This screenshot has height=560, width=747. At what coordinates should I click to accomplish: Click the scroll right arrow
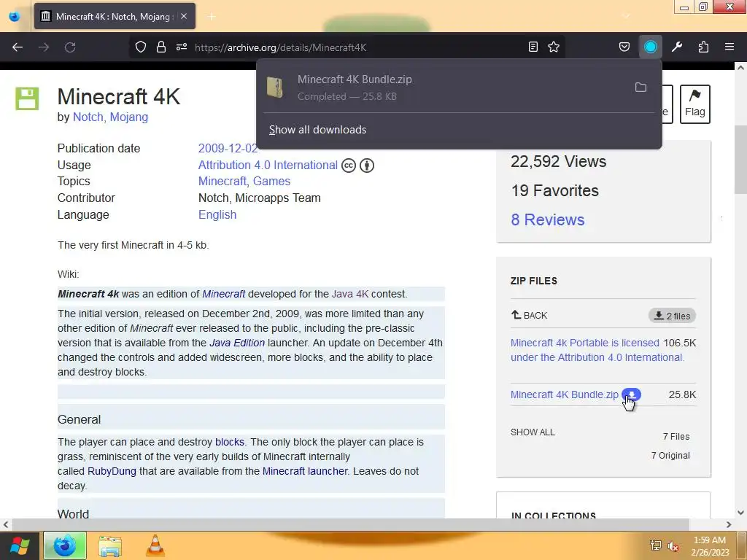tap(729, 525)
